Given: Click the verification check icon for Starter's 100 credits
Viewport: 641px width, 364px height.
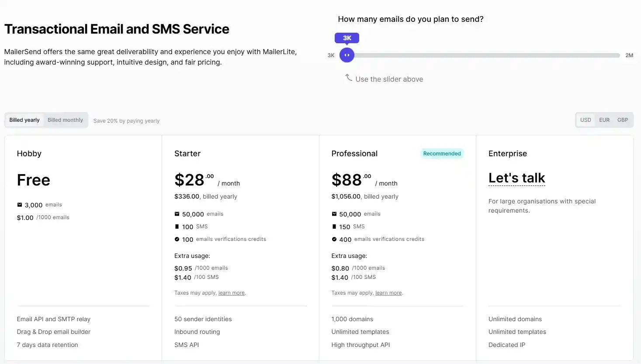Looking at the screenshot, I should pyautogui.click(x=177, y=239).
